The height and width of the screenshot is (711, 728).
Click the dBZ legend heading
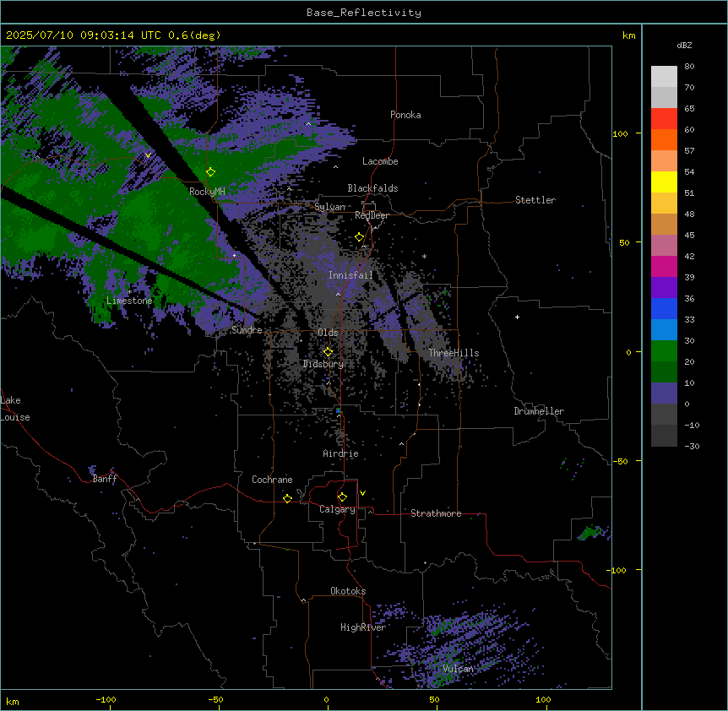(x=684, y=46)
